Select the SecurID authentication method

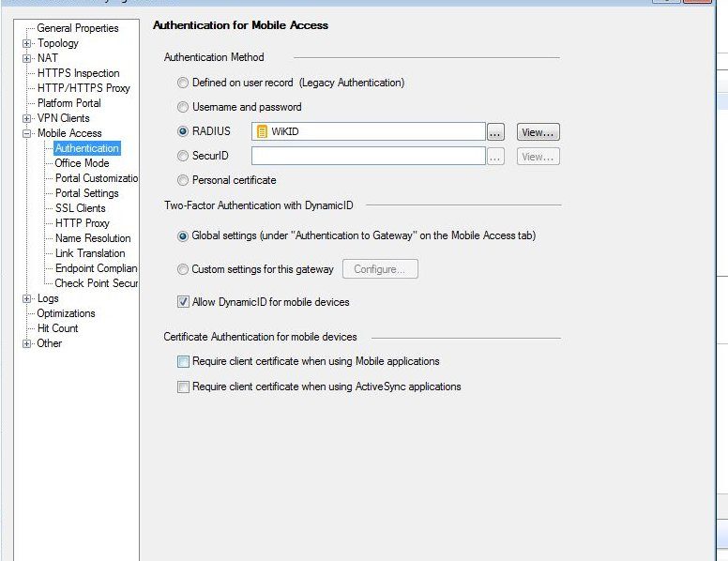[x=183, y=156]
